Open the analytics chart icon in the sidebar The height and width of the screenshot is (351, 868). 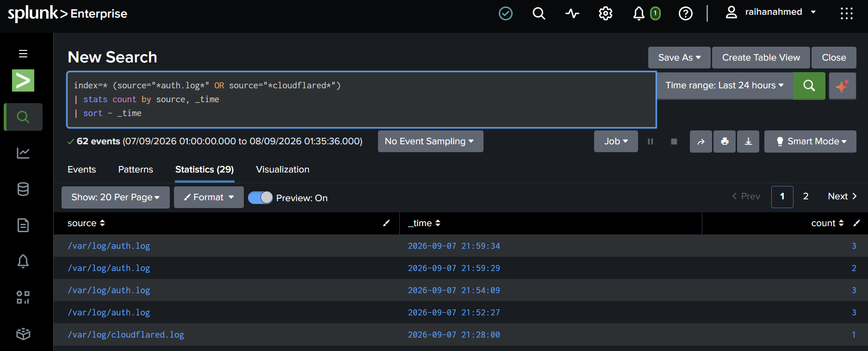click(23, 153)
